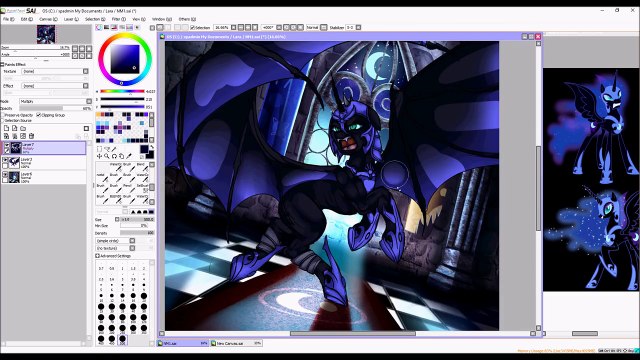640x360 pixels.
Task: Click the foreground color swatch
Action: (144, 149)
